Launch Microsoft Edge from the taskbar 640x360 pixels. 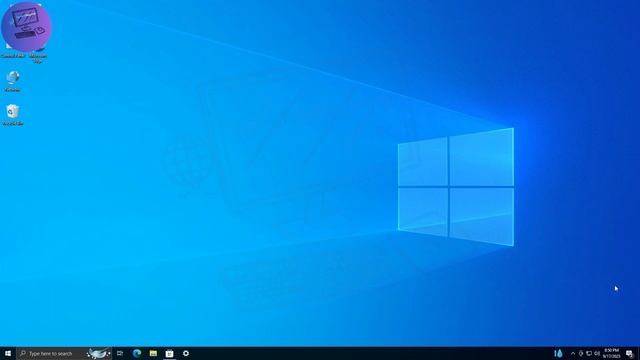point(137,353)
